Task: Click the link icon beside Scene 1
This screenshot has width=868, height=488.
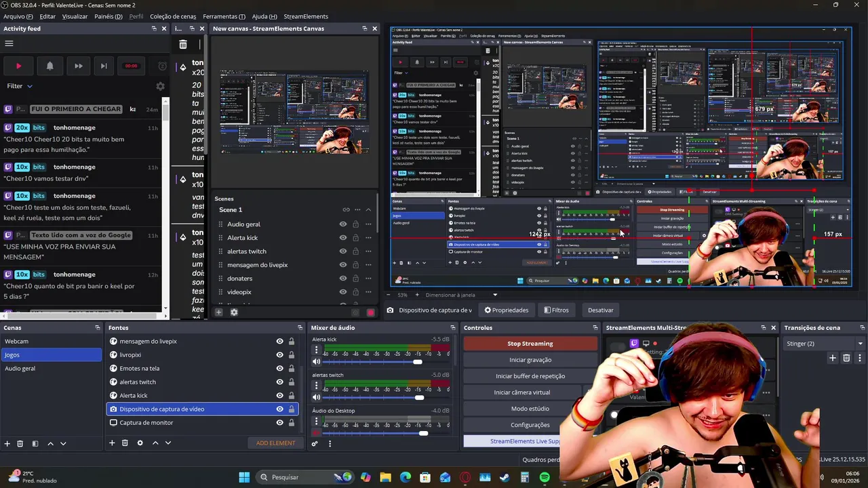Action: (x=346, y=209)
